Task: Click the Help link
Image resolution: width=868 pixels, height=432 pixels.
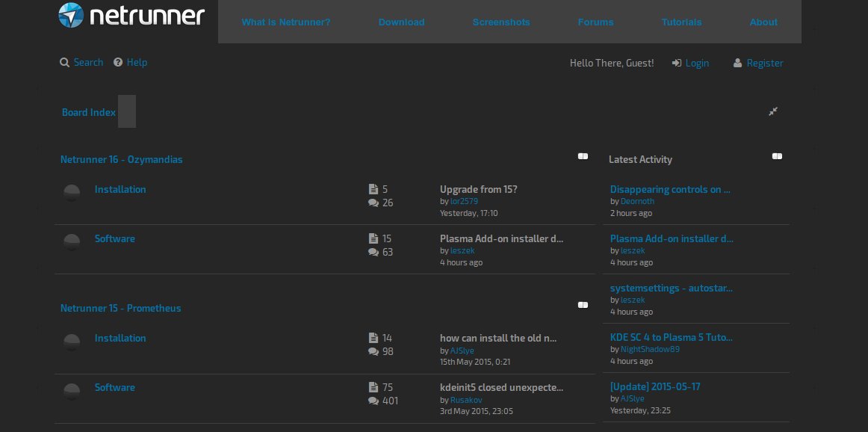Action: click(x=137, y=62)
